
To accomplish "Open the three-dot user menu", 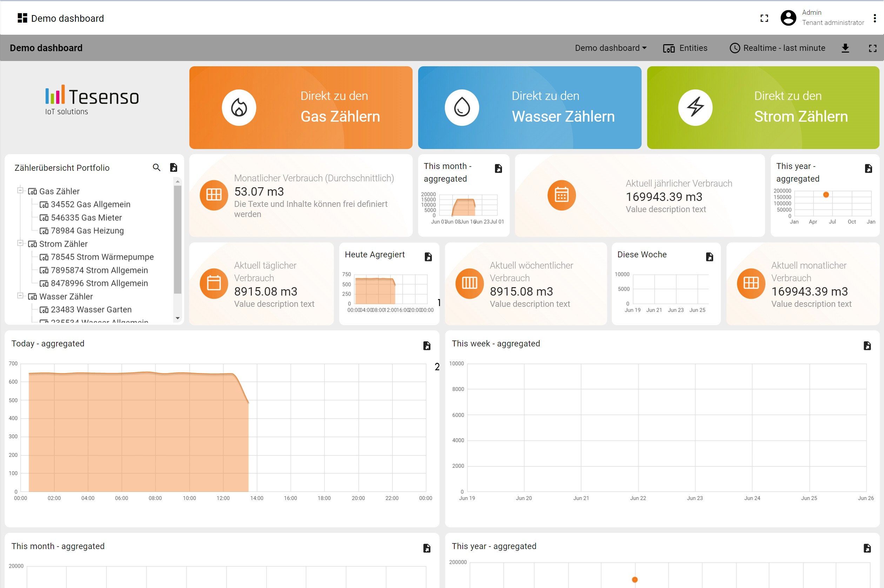I will [x=875, y=18].
